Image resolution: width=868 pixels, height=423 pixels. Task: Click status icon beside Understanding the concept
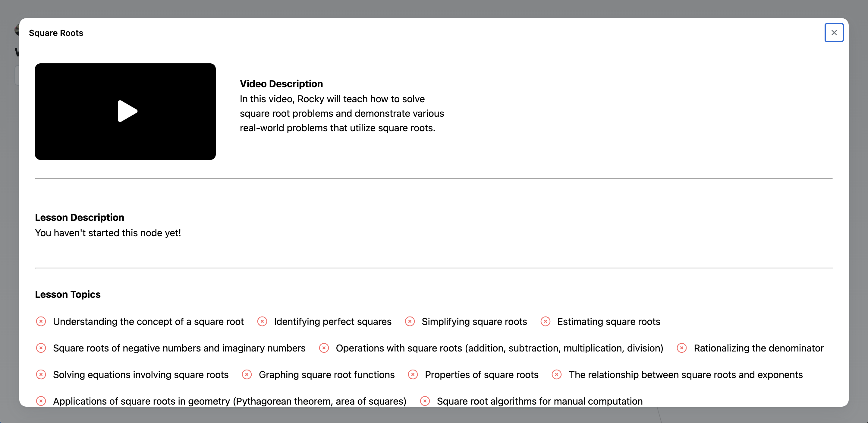(41, 321)
